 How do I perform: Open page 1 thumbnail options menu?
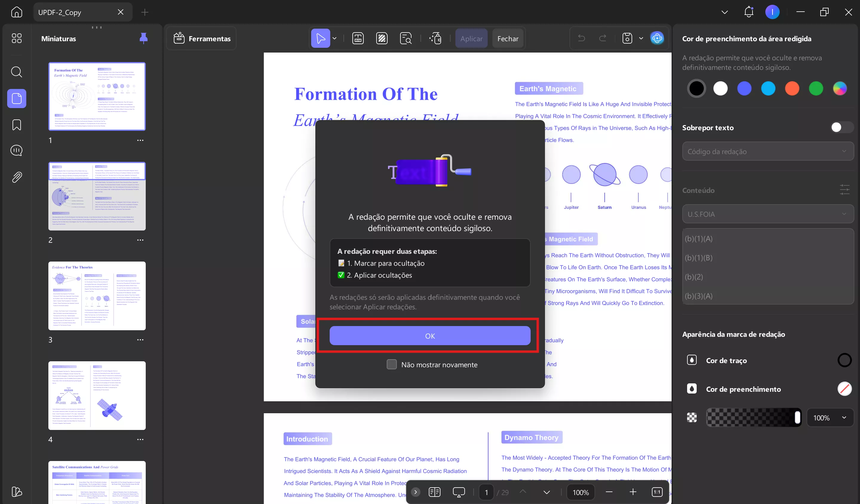click(x=140, y=140)
